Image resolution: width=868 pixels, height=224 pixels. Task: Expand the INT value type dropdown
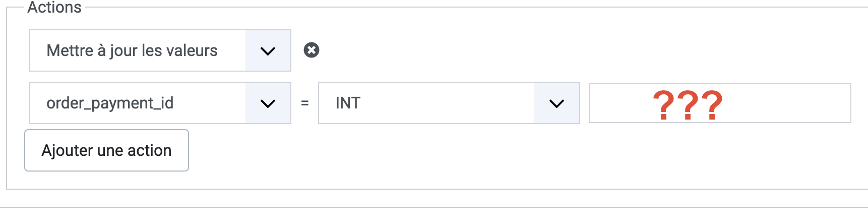(x=449, y=103)
